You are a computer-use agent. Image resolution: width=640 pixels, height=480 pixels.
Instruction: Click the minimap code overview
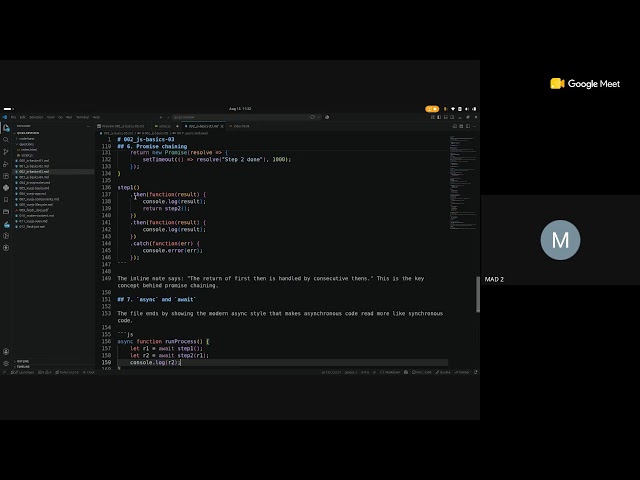coord(462,182)
